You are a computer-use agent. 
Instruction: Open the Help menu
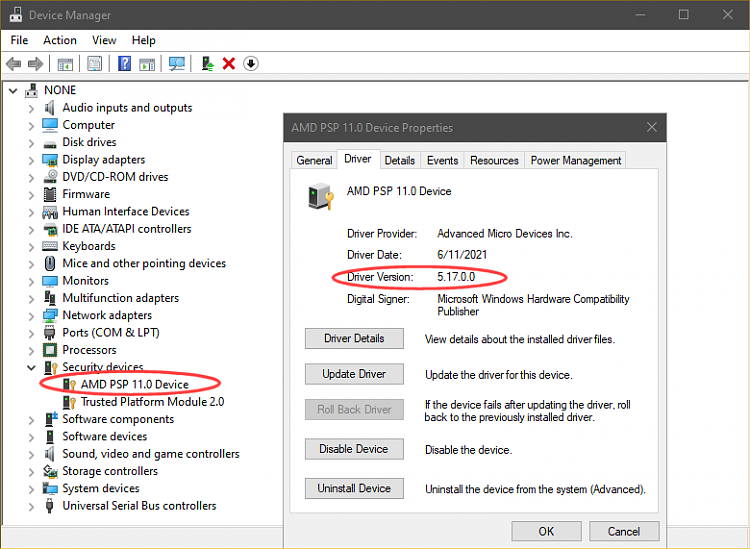tap(143, 40)
